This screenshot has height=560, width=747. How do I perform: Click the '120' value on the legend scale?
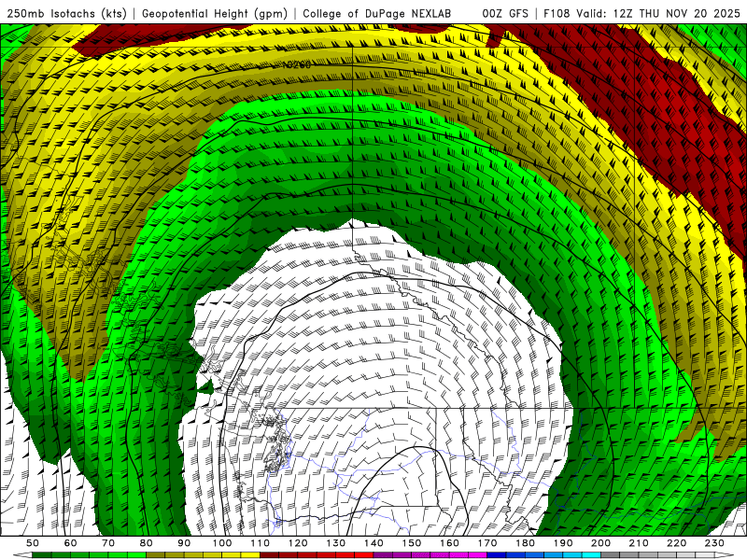[x=298, y=543]
